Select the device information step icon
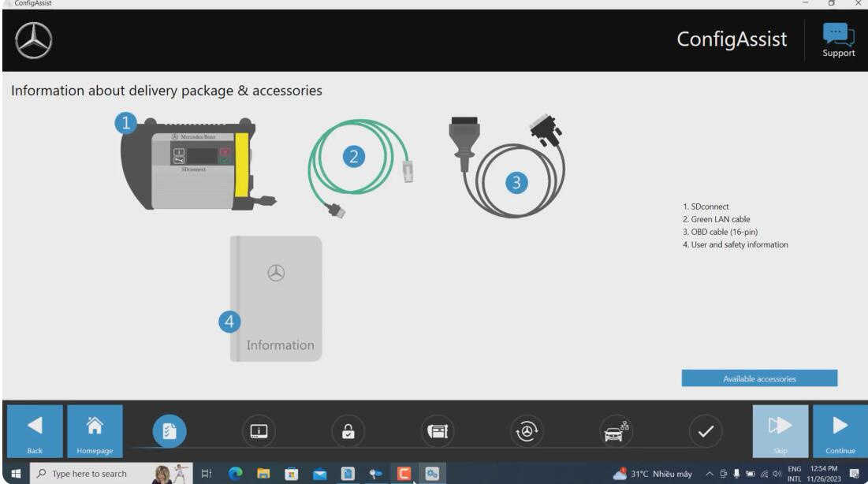Image resolution: width=868 pixels, height=484 pixels. (259, 431)
